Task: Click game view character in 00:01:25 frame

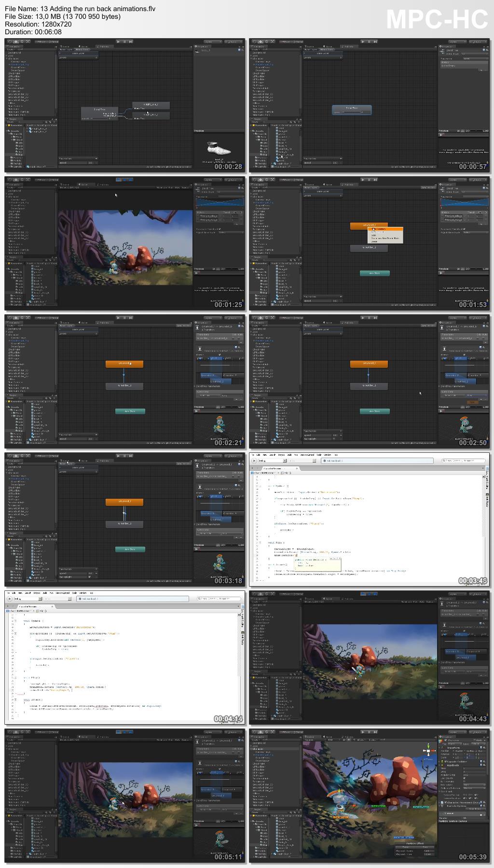Action: (112, 268)
